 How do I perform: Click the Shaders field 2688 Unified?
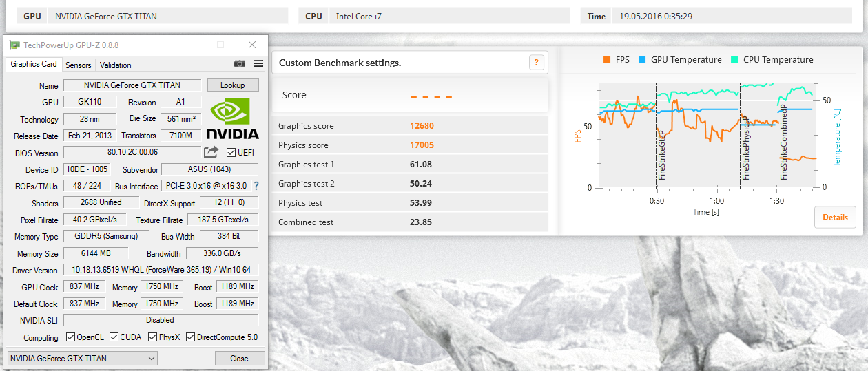pos(101,202)
